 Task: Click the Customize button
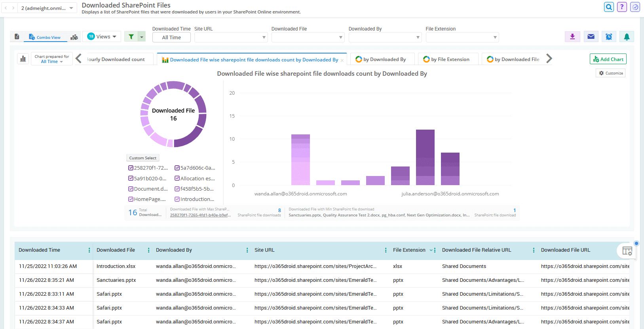pos(610,73)
